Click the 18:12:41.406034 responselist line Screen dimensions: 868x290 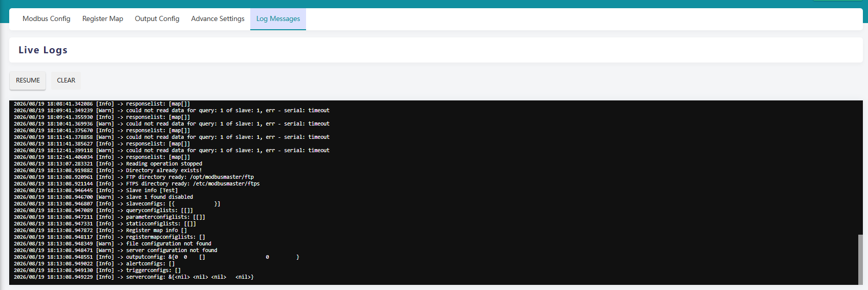[x=102, y=157]
